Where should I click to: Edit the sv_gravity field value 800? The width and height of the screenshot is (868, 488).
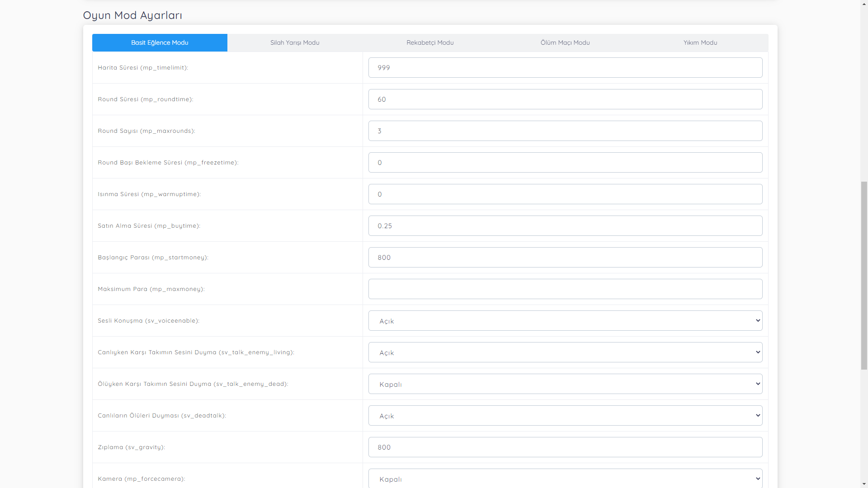[x=565, y=447]
